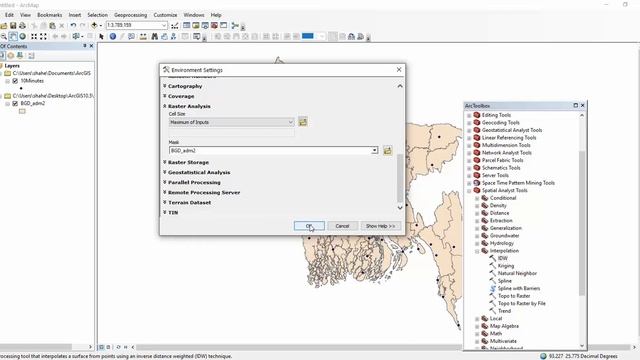Screen dimensions: 640x360
Task: Close the Environment Settings dialog
Action: point(399,70)
